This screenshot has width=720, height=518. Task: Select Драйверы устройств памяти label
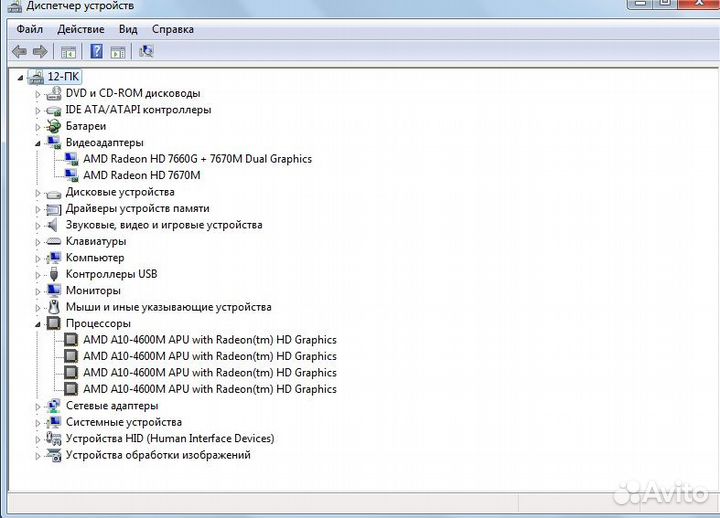(x=138, y=208)
